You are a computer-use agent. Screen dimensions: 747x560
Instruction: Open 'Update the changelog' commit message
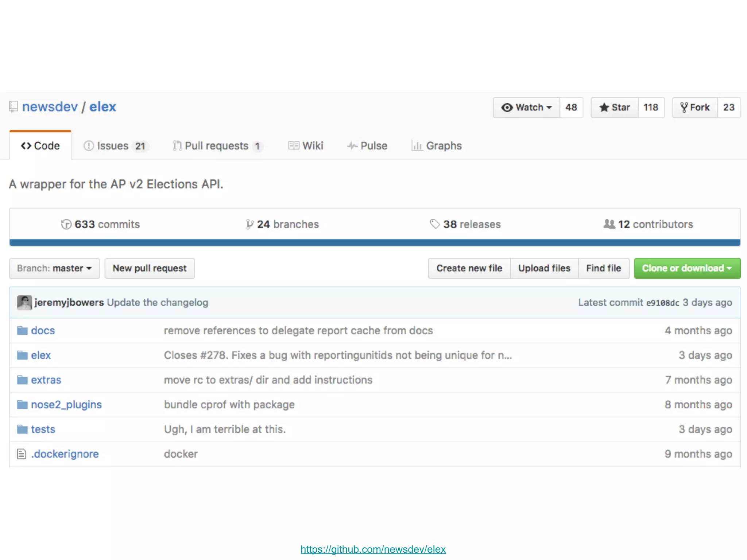click(158, 303)
